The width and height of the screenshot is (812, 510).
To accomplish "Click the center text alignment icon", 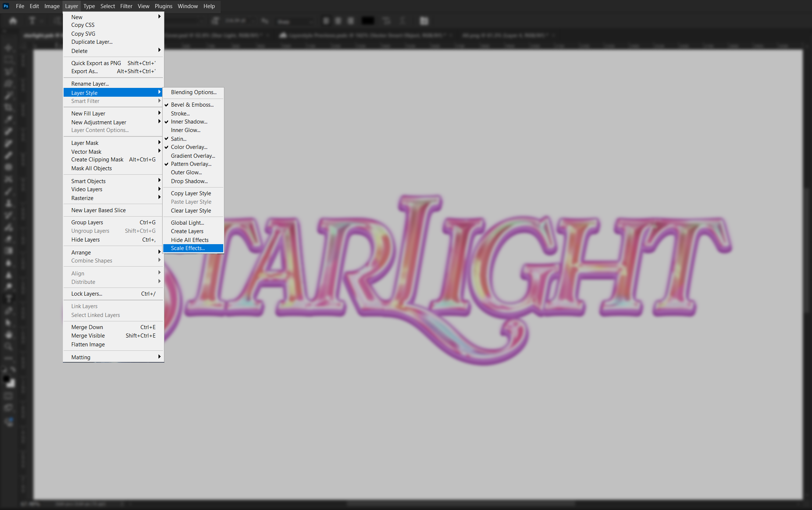I will 338,21.
